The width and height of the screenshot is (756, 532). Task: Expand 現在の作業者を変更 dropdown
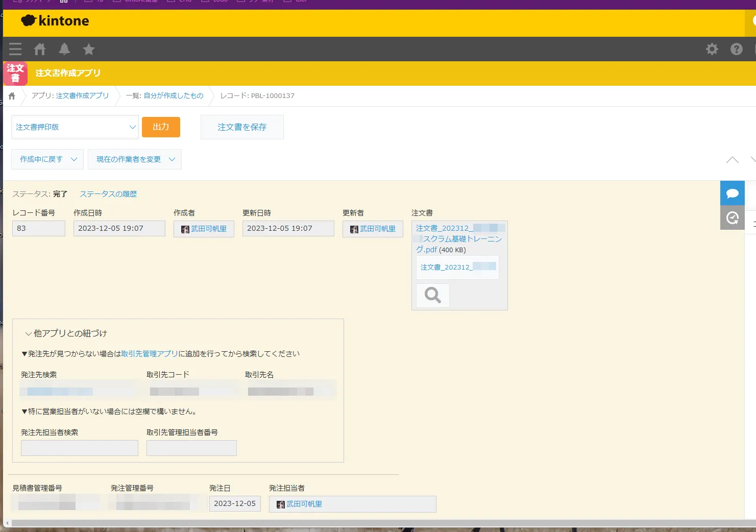(135, 159)
